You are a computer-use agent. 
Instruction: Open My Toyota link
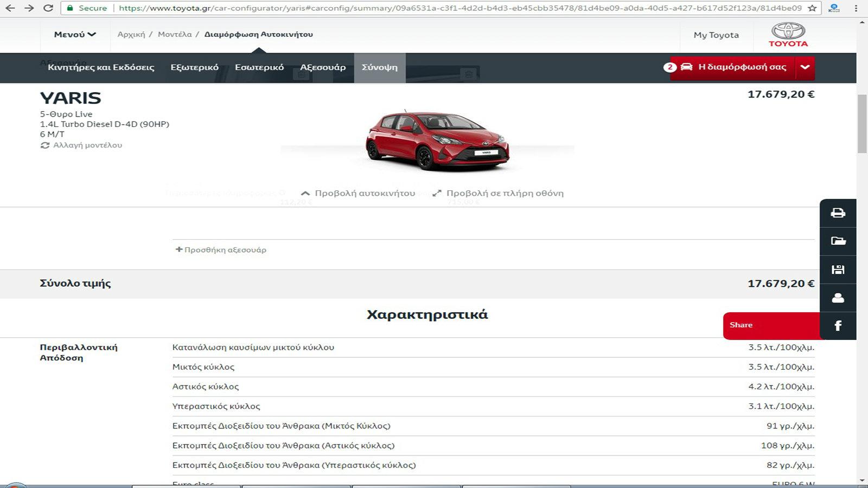716,35
